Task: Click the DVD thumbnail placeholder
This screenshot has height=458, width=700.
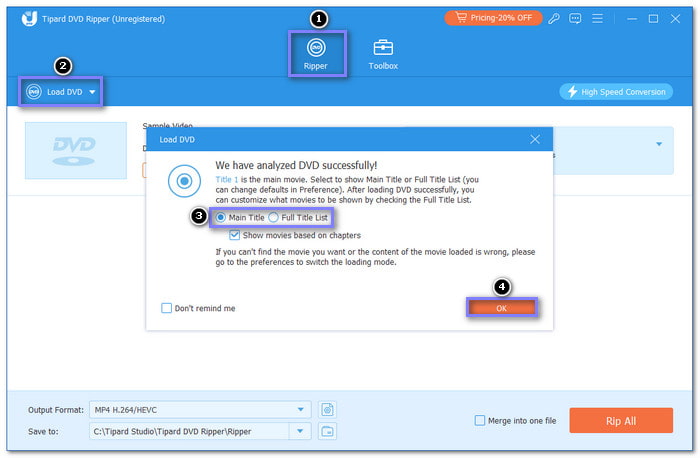Action: pos(76,150)
